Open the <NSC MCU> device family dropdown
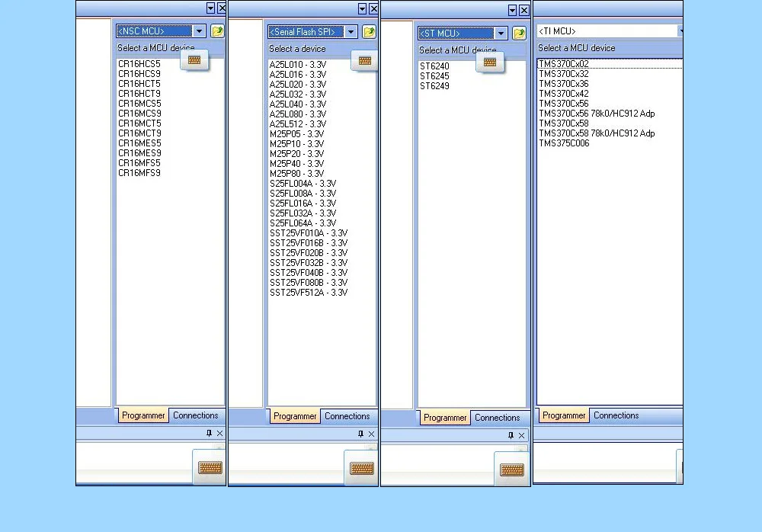This screenshot has width=762, height=532. tap(199, 31)
